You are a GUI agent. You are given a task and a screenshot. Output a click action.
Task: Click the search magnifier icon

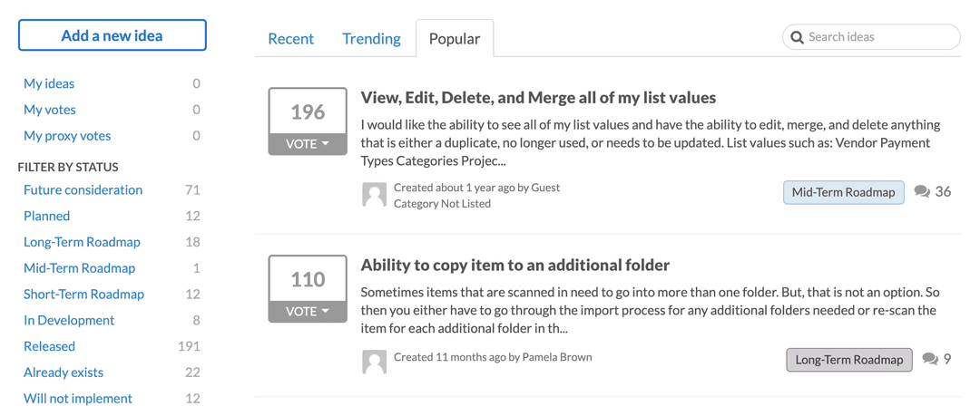(x=797, y=37)
